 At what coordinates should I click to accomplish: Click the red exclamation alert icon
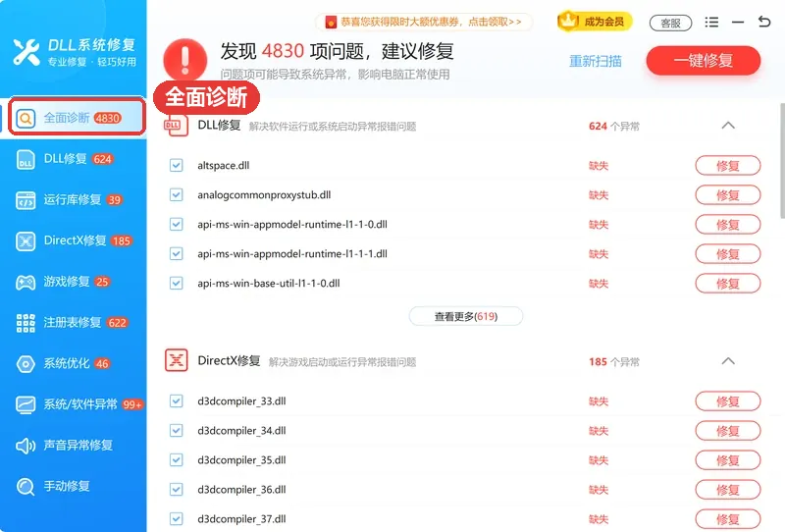coord(185,60)
